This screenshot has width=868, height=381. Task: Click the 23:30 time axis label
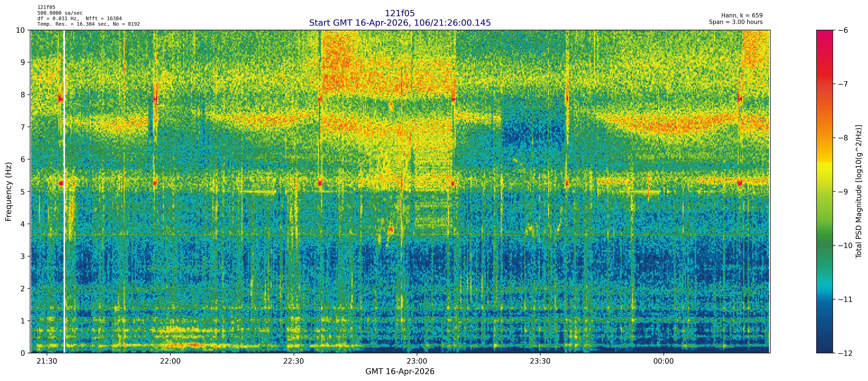pyautogui.click(x=540, y=362)
